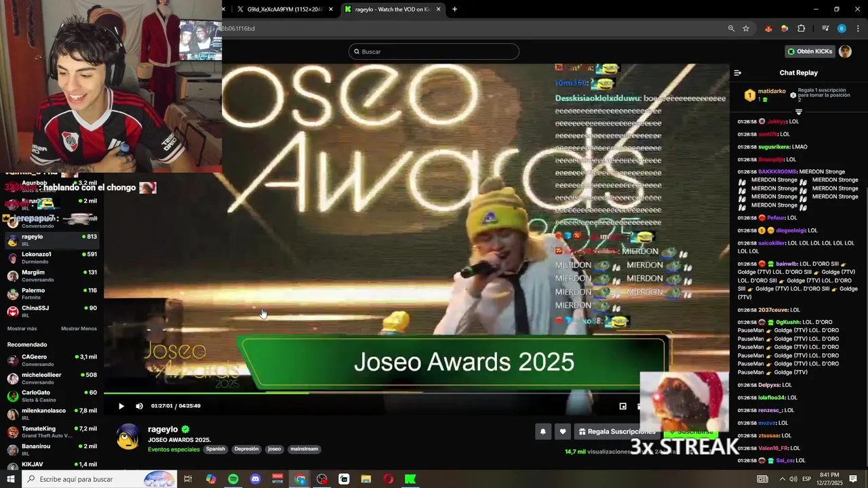
Task: Open recommended channel CarloGato
Action: pos(52,396)
